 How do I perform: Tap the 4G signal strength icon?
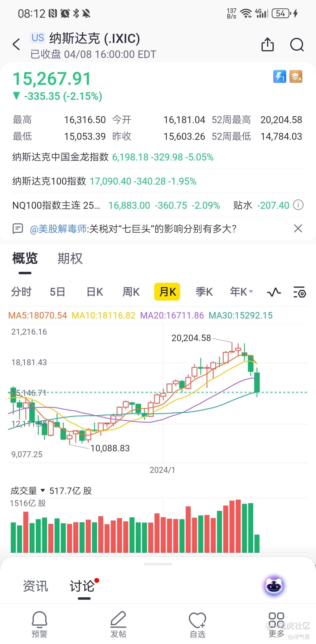(262, 13)
